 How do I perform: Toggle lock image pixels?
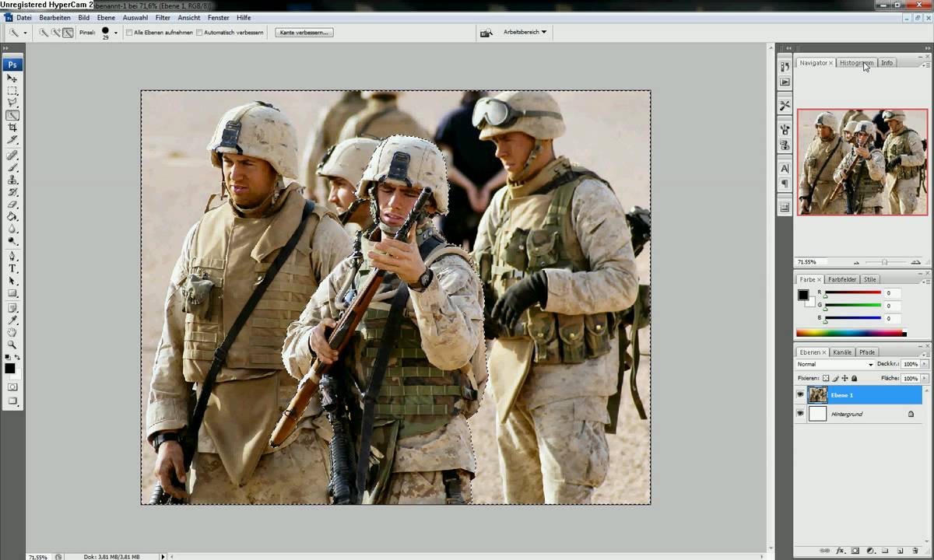point(835,378)
